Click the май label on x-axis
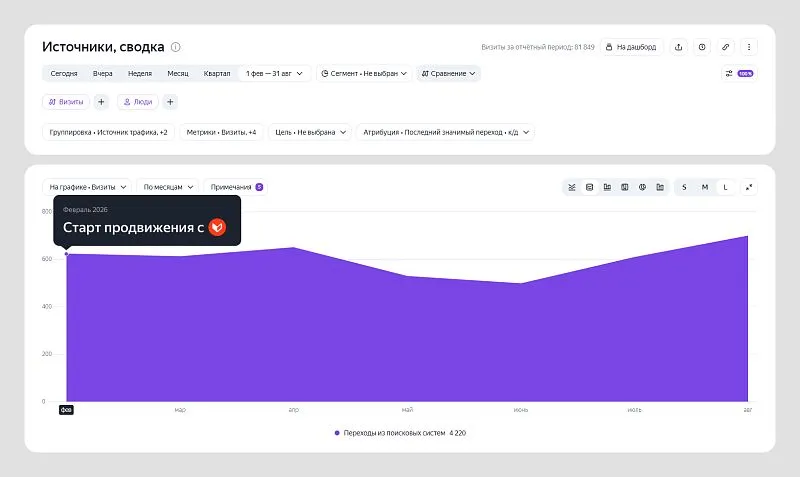 [x=407, y=410]
